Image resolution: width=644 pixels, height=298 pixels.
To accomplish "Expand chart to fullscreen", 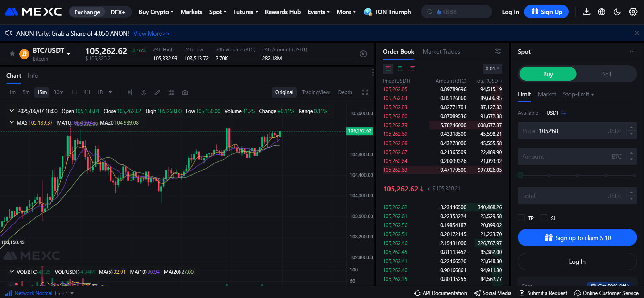I will tap(365, 92).
